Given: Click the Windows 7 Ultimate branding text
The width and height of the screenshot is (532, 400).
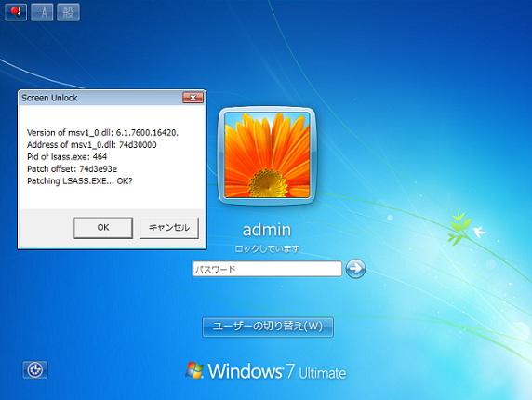Looking at the screenshot, I should click(277, 371).
